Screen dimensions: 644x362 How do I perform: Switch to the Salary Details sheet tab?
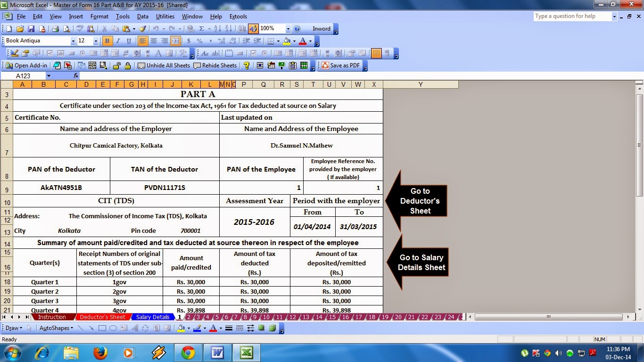click(x=153, y=317)
